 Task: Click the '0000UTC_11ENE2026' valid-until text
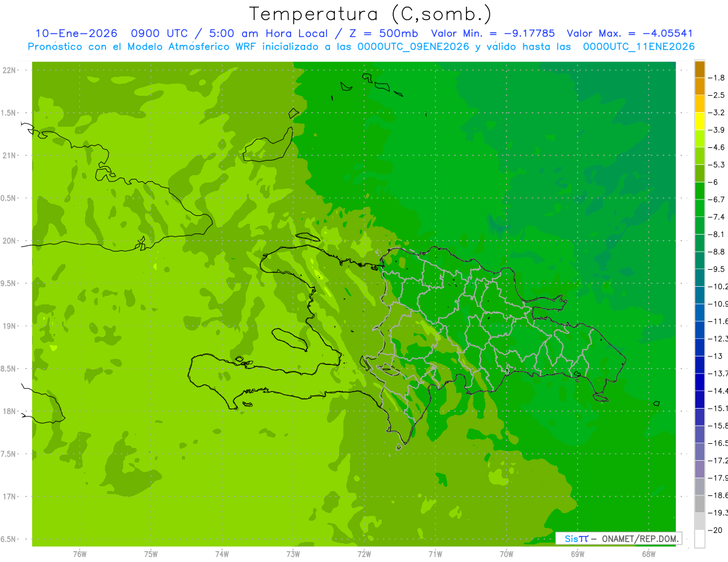tap(638, 47)
